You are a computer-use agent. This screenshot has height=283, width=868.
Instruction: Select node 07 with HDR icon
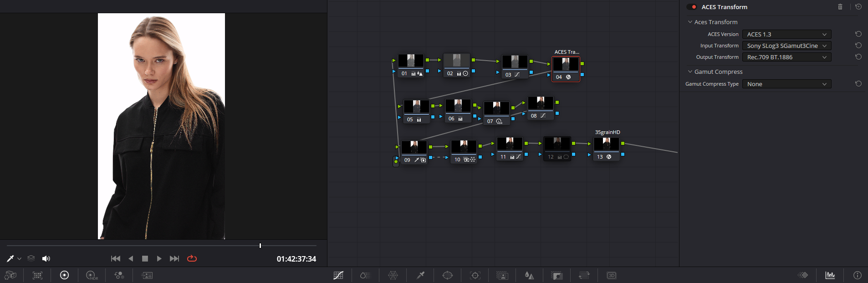[x=496, y=113]
